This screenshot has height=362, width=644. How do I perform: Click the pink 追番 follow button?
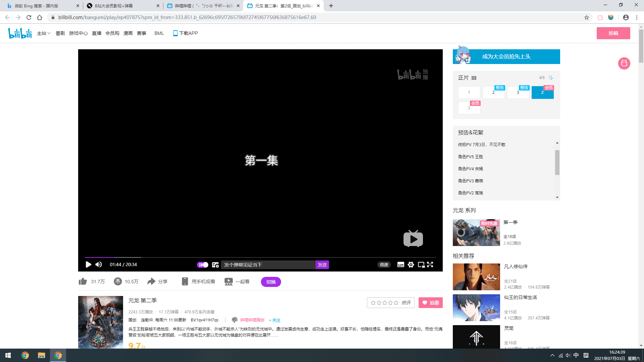[x=430, y=303]
